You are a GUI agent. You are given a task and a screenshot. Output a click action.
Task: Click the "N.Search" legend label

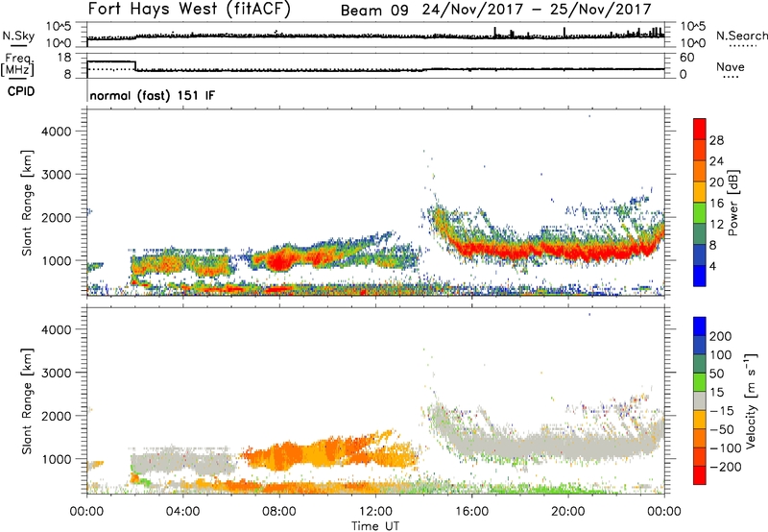[742, 36]
